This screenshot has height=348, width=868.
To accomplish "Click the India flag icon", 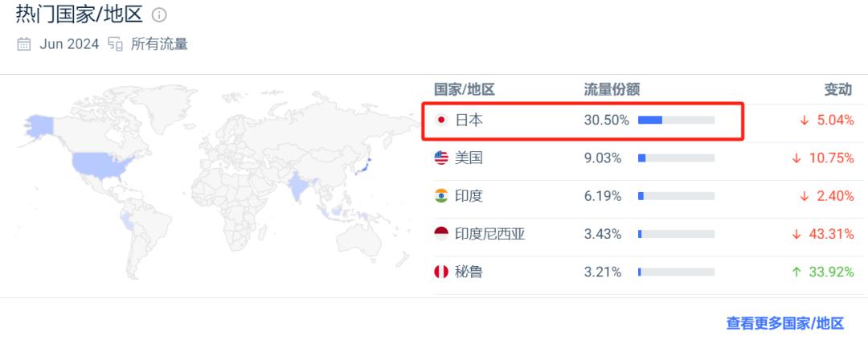I will point(441,196).
